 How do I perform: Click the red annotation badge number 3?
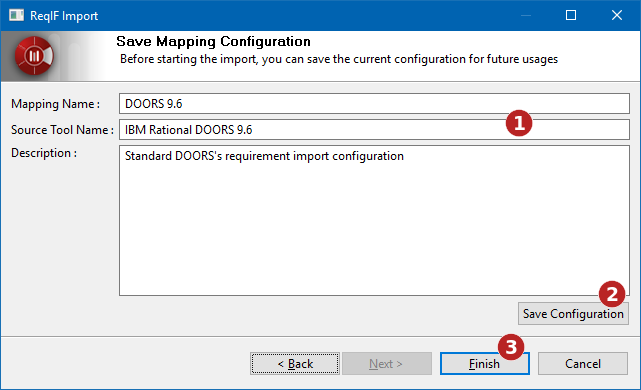coord(511,347)
